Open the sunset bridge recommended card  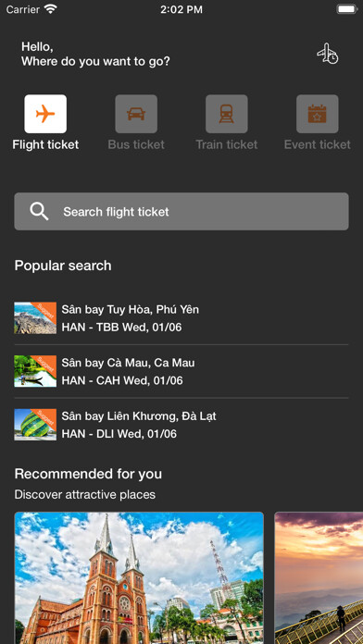click(x=319, y=578)
